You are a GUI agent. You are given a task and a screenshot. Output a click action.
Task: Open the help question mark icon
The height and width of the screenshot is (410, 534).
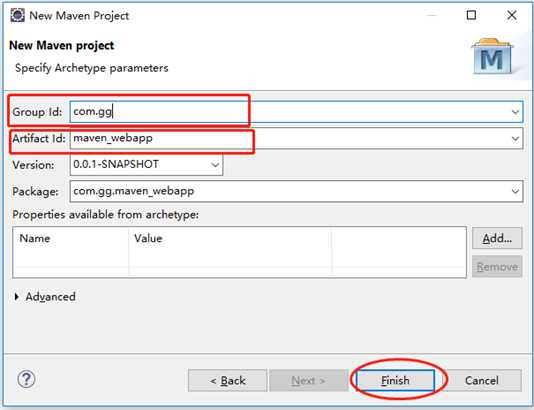pyautogui.click(x=26, y=379)
